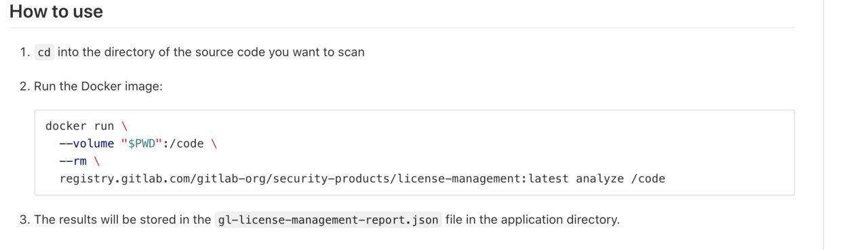Select the --volume flag in code block

click(87, 144)
